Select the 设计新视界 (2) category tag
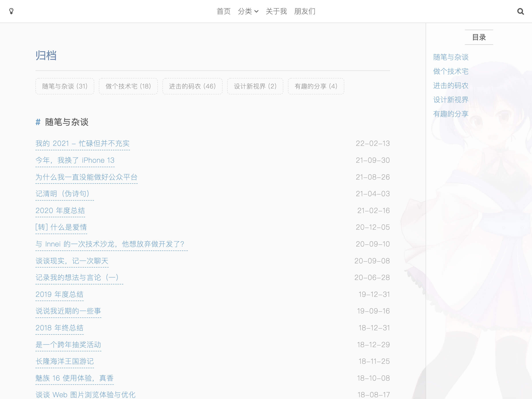532x399 pixels. 255,86
